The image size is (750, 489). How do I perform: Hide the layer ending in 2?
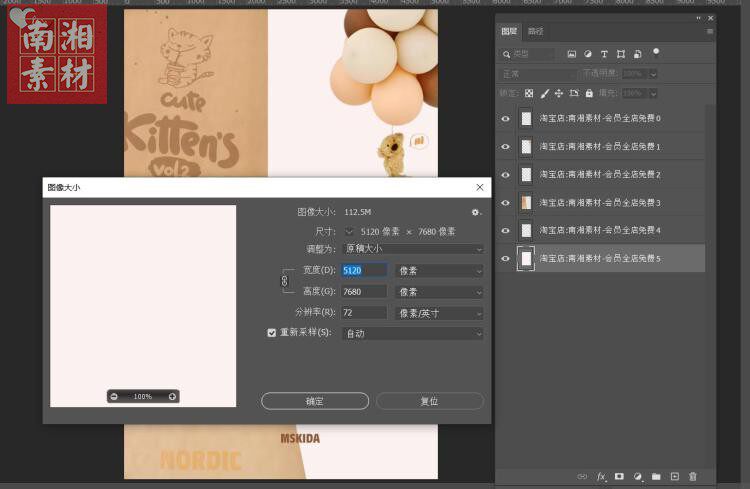[505, 175]
